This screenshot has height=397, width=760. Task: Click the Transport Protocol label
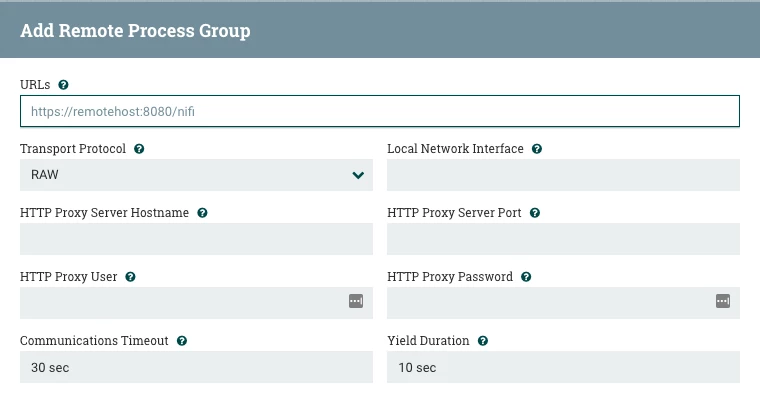pyautogui.click(x=73, y=149)
